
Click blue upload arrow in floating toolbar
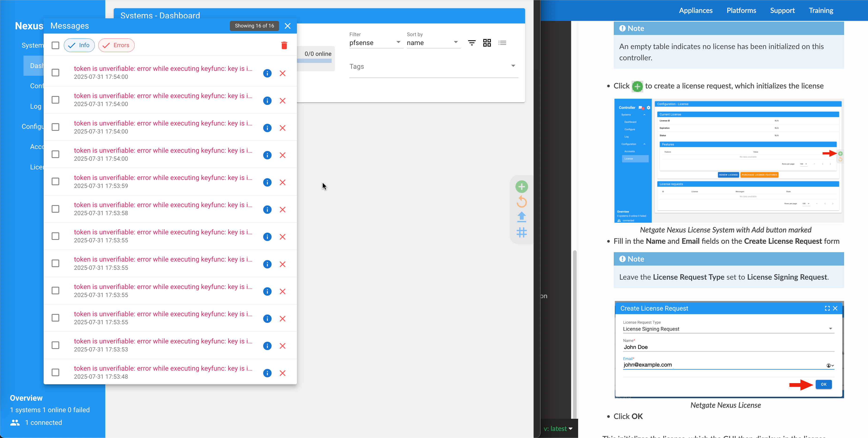coord(521,217)
